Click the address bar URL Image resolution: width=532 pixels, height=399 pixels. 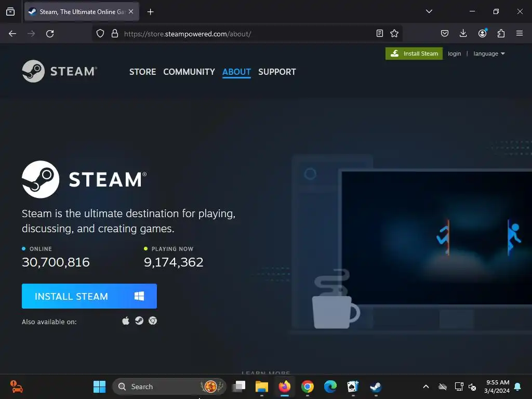pos(187,34)
